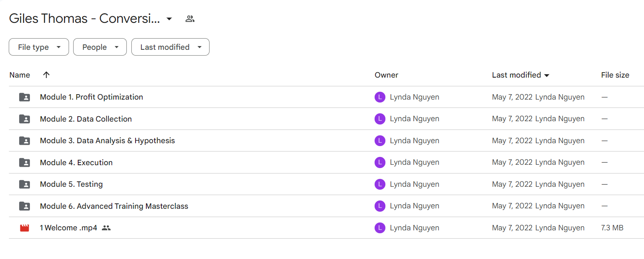The width and height of the screenshot is (644, 259).
Task: Click the red video file icon
Action: (x=25, y=228)
